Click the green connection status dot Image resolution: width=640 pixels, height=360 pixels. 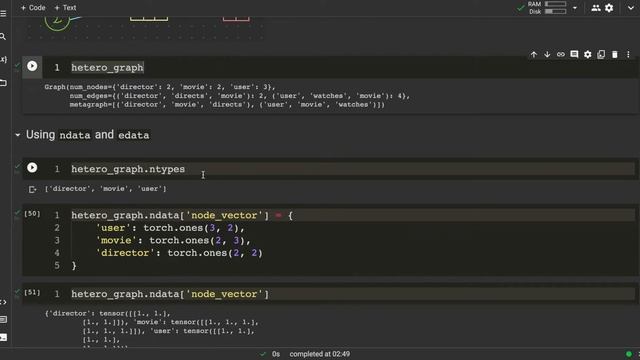click(629, 354)
